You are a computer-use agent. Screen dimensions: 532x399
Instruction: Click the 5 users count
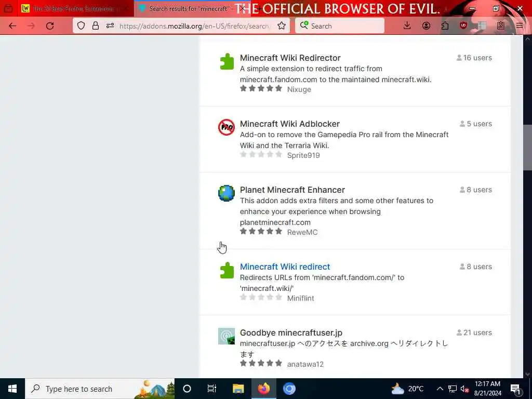coord(476,124)
